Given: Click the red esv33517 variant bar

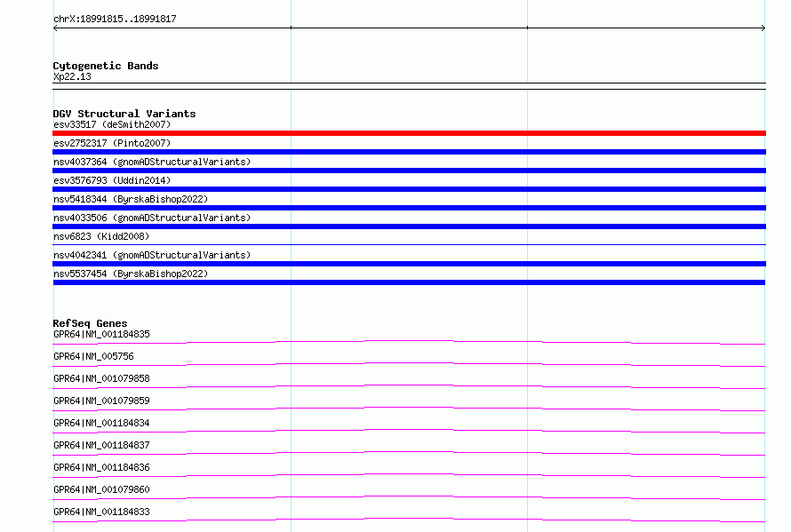Looking at the screenshot, I should pos(409,133).
